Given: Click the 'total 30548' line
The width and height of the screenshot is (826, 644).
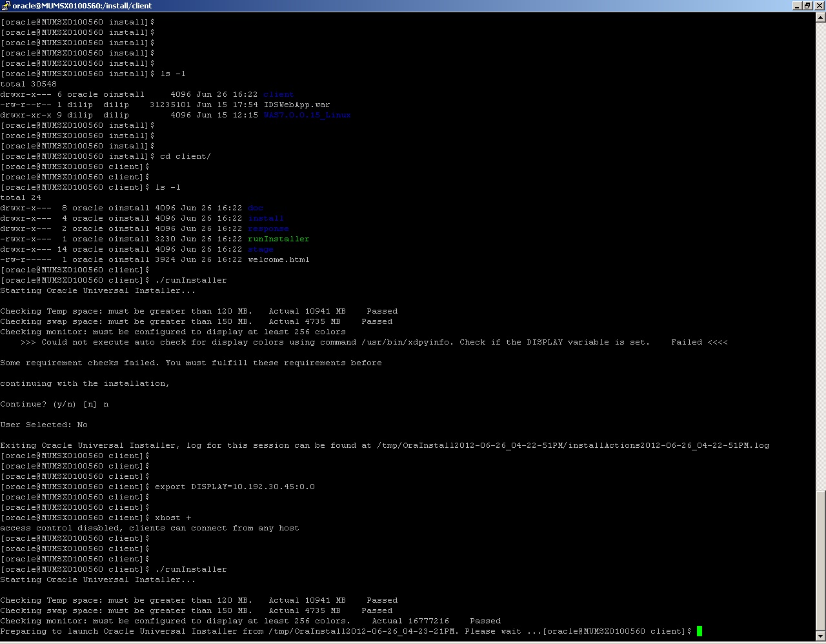Looking at the screenshot, I should pyautogui.click(x=28, y=84).
